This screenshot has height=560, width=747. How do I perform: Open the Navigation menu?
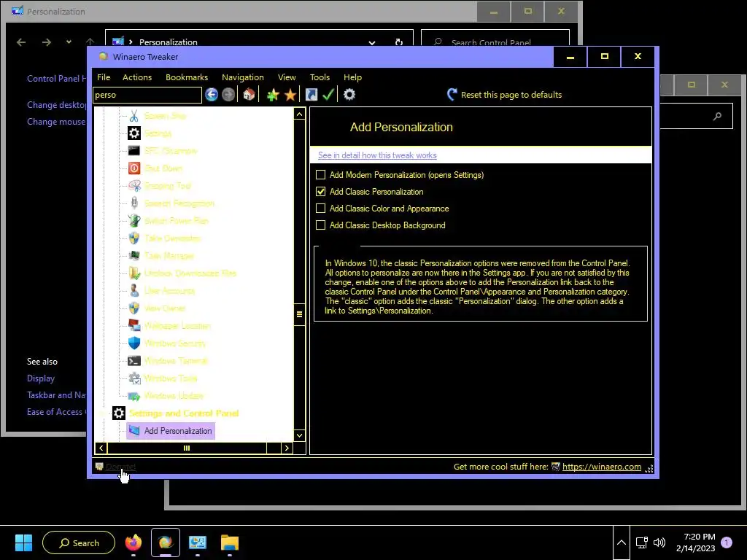[x=242, y=77]
